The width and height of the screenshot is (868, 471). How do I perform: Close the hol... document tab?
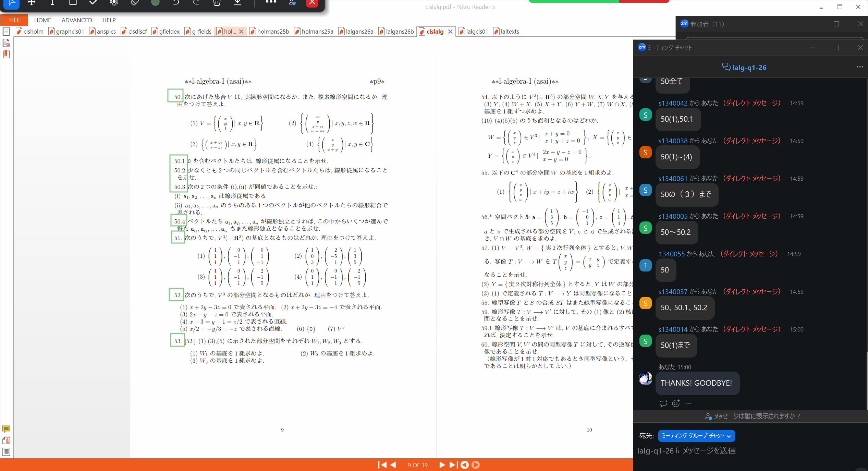(x=241, y=32)
